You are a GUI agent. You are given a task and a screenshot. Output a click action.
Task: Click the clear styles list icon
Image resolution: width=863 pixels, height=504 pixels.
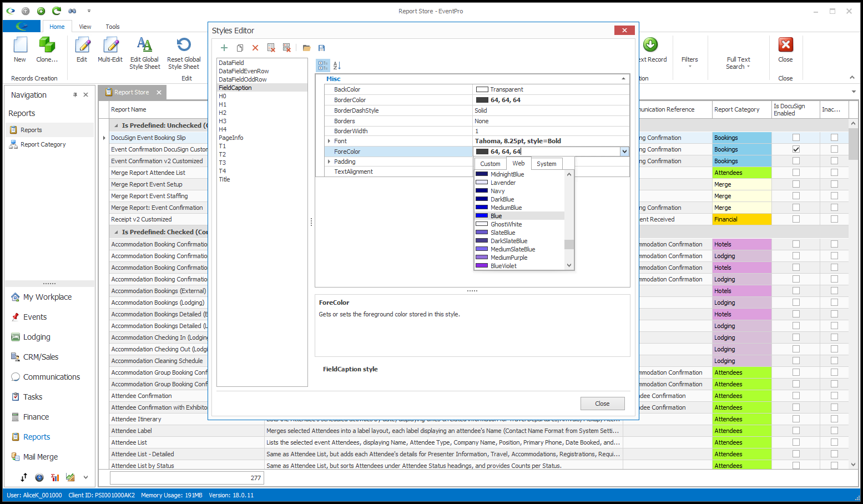pyautogui.click(x=271, y=48)
